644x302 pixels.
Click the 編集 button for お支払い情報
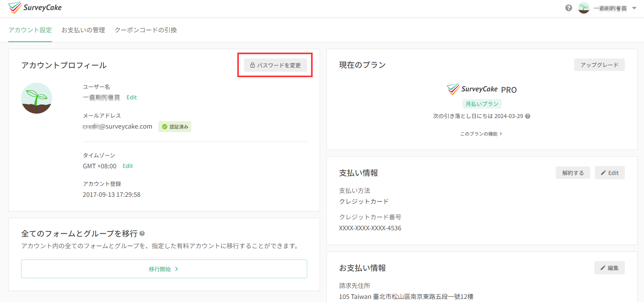[x=609, y=268]
